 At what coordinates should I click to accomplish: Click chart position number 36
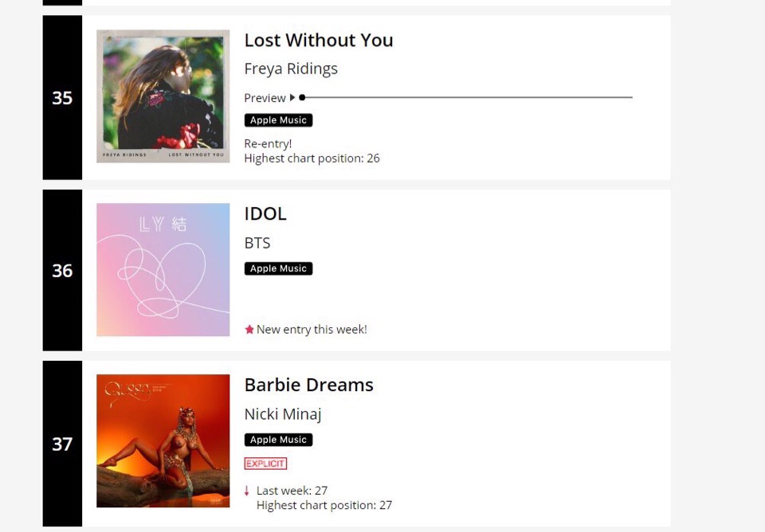62,271
